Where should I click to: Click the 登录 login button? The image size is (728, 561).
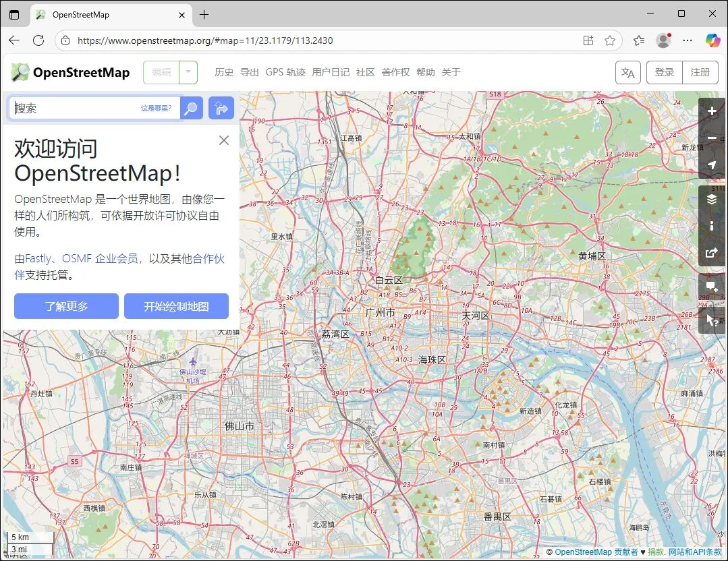point(665,73)
